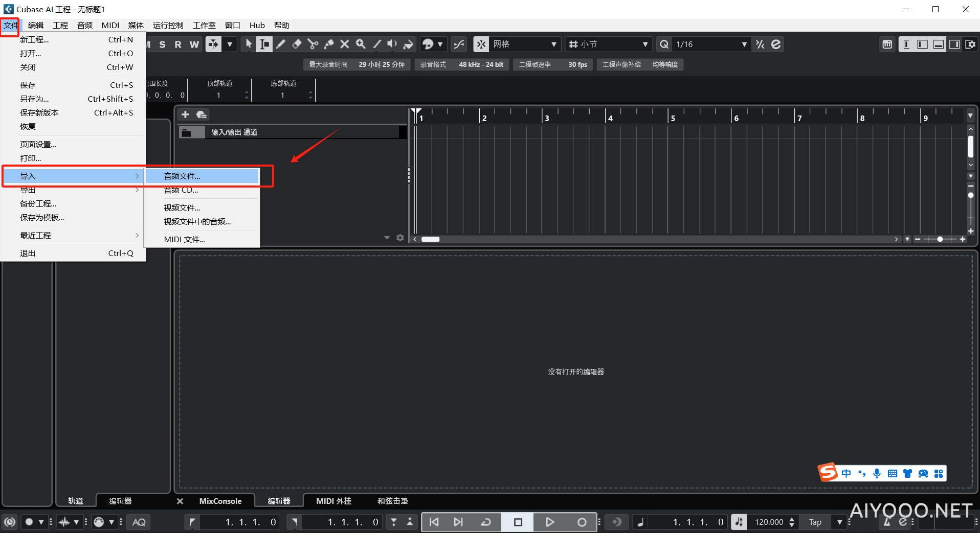Image resolution: width=980 pixels, height=533 pixels.
Task: Open the Auto-Scroll settings dropdown arrow
Action: tap(230, 44)
